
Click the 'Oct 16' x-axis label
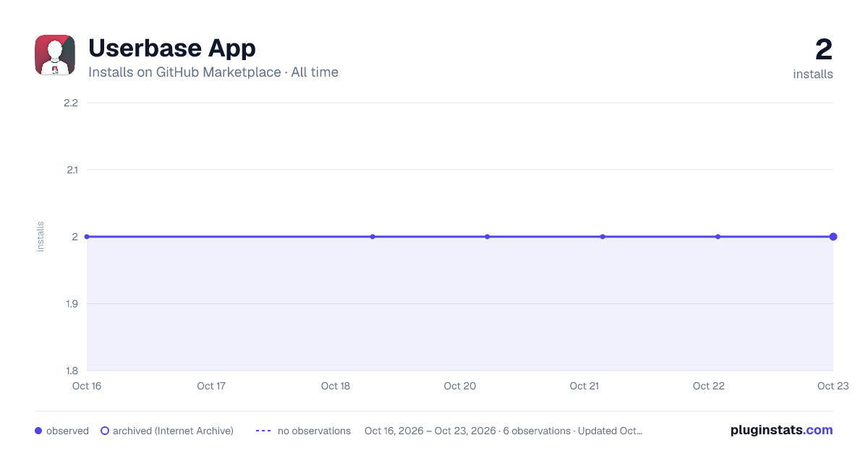pyautogui.click(x=87, y=386)
